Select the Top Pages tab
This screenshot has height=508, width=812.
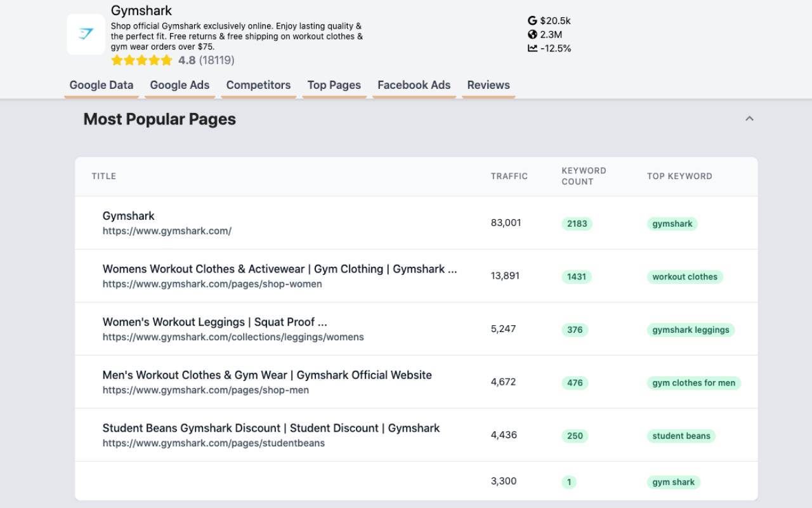tap(334, 85)
